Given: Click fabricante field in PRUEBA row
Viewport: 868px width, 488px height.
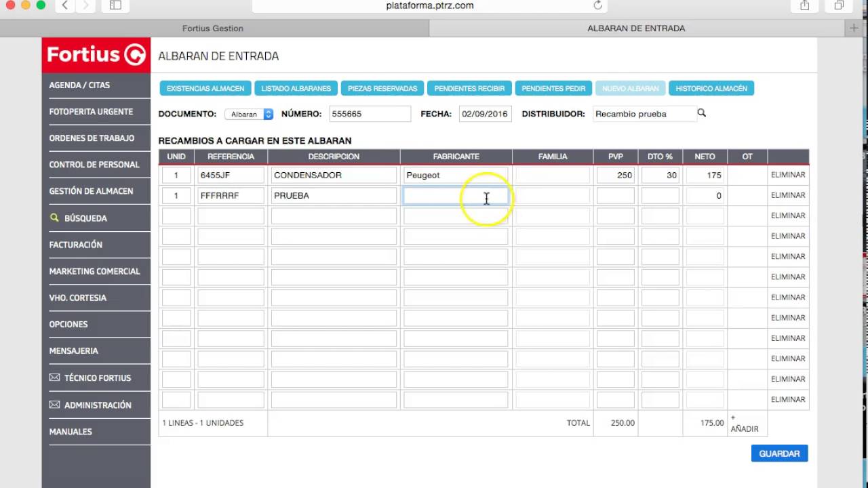Looking at the screenshot, I should click(456, 195).
